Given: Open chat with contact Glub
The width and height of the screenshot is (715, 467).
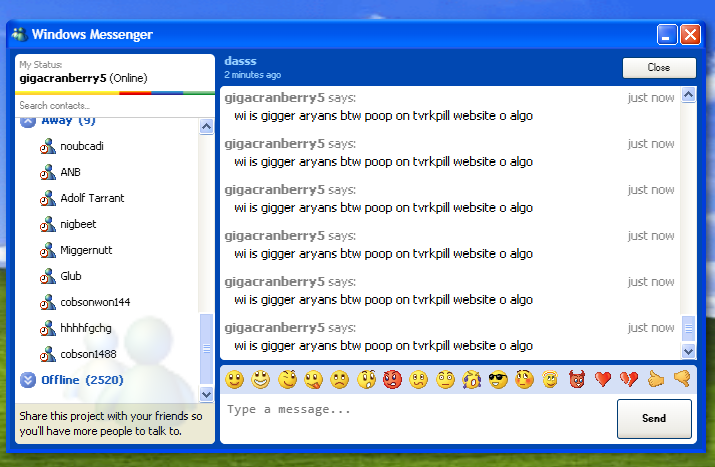Looking at the screenshot, I should (x=70, y=276).
